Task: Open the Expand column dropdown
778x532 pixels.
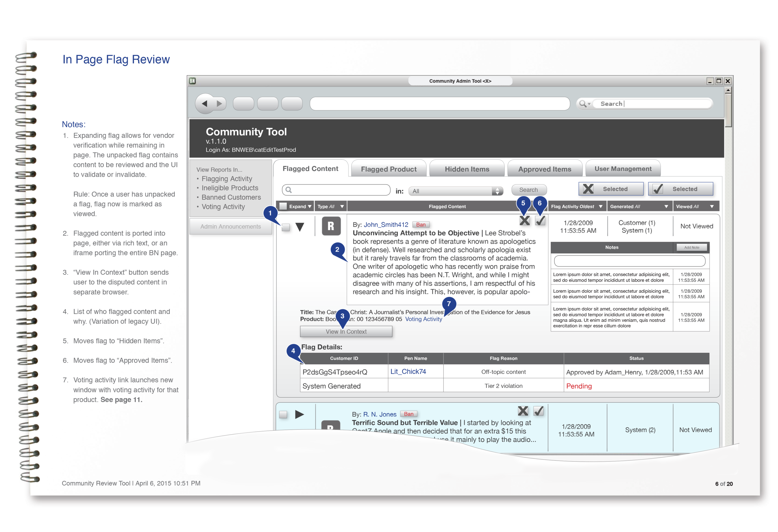Action: click(x=310, y=207)
